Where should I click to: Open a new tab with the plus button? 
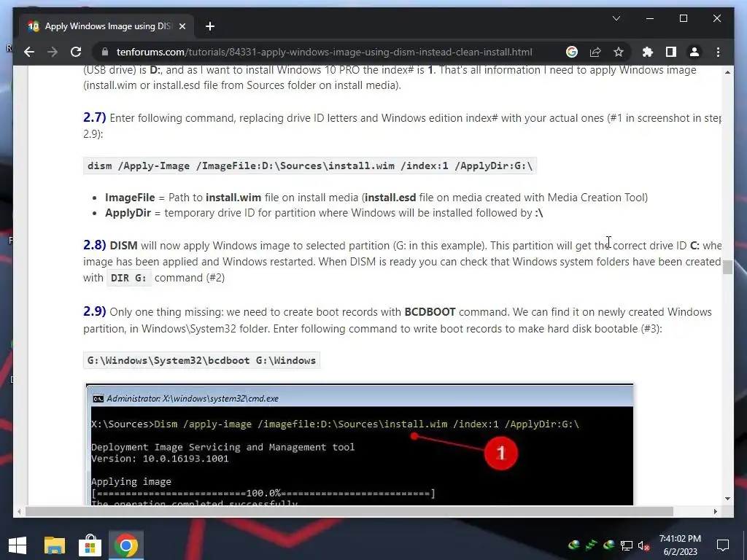210,26
